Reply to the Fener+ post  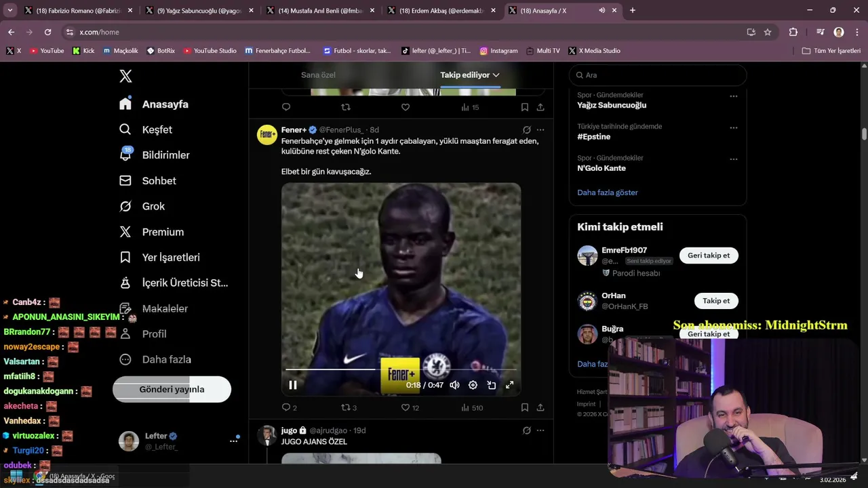coord(290,407)
